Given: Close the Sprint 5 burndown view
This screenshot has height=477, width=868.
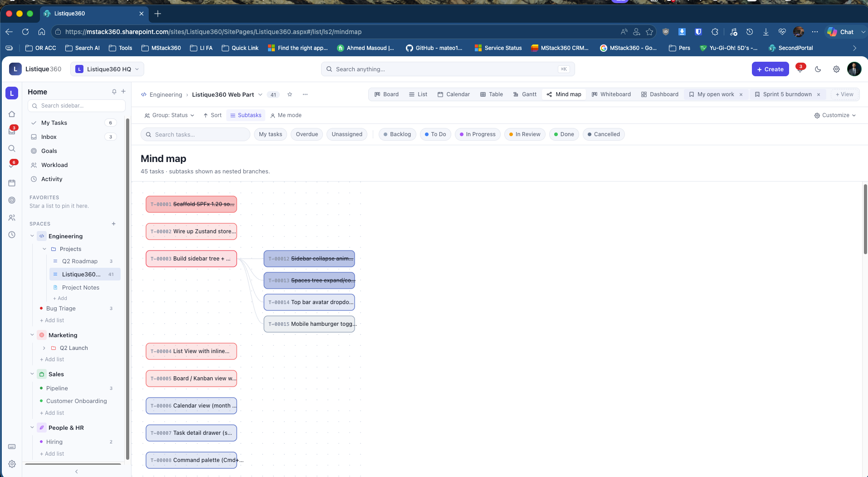Looking at the screenshot, I should coord(819,94).
